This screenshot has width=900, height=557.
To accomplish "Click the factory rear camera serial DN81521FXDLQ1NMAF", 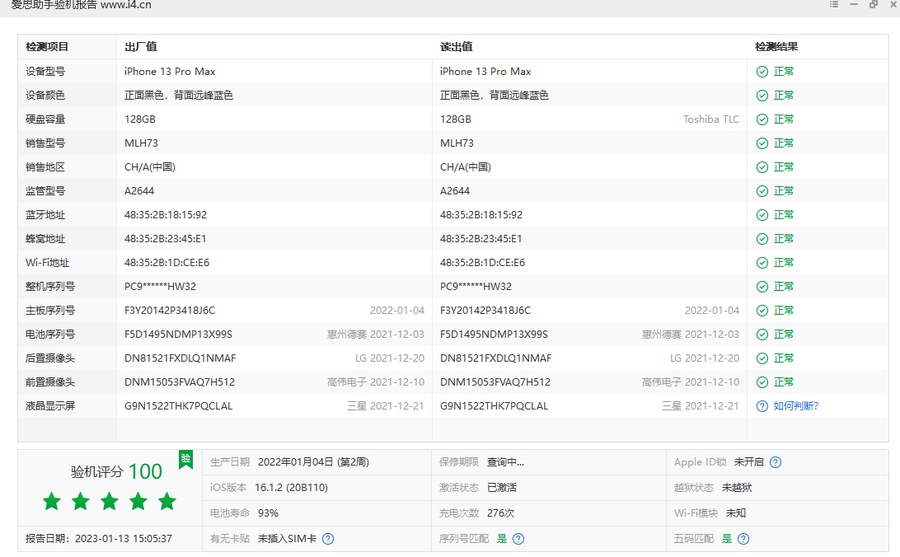I will tap(180, 358).
